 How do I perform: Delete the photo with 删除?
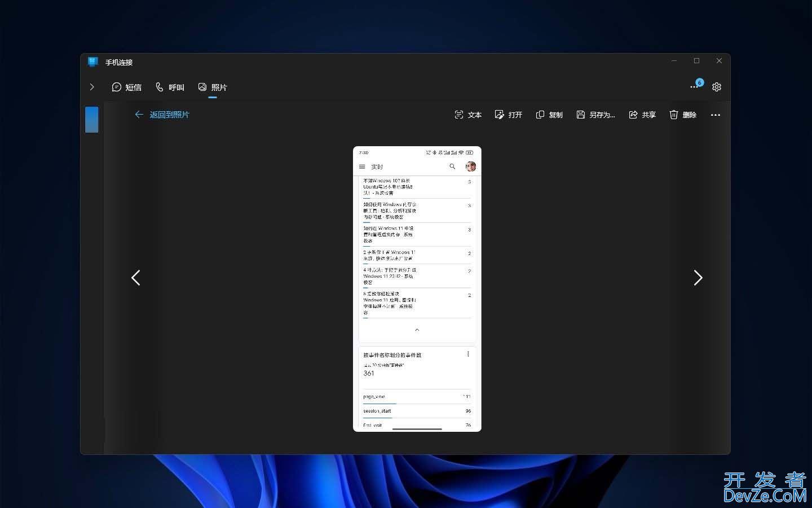pos(683,115)
